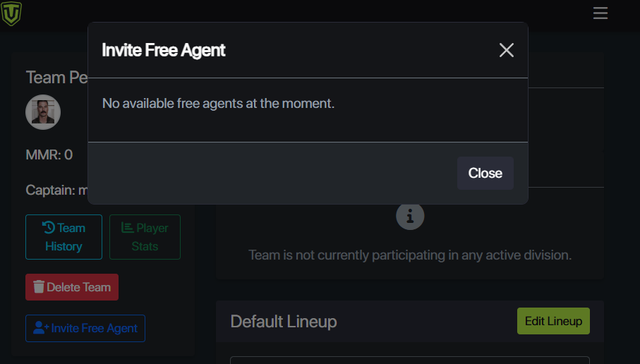Click the green shield site logo
This screenshot has width=640, height=364.
click(x=11, y=13)
